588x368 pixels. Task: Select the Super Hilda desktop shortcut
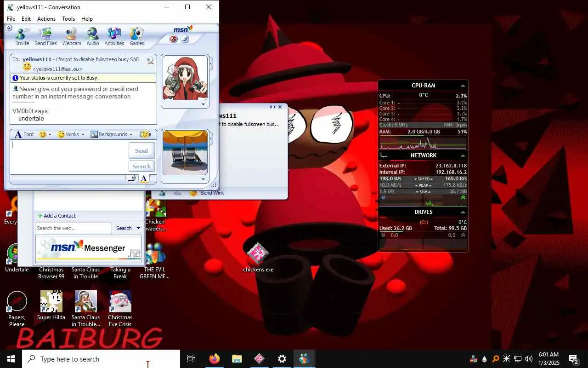click(x=51, y=306)
